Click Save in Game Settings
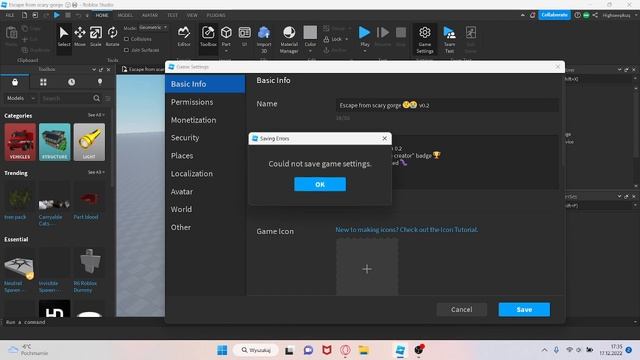This screenshot has height=360, width=640. point(524,309)
